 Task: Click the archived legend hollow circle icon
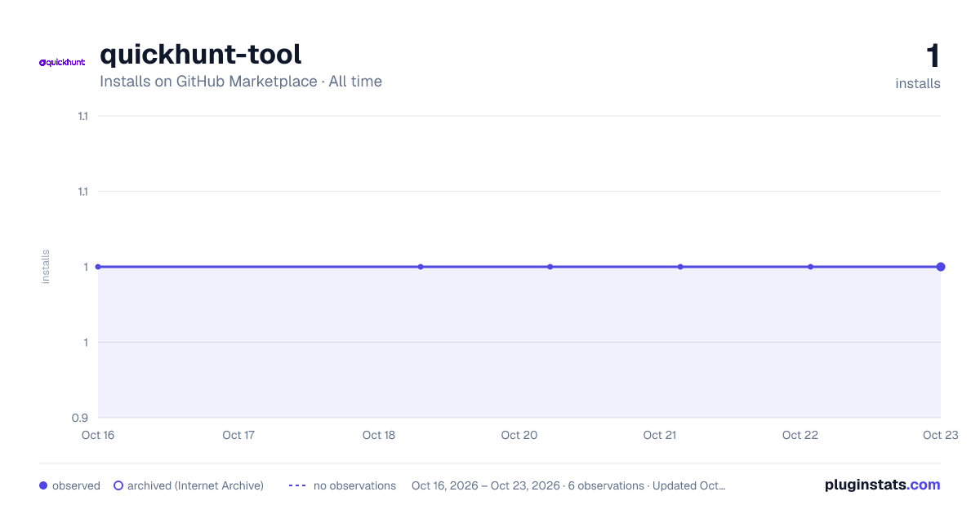(x=118, y=485)
